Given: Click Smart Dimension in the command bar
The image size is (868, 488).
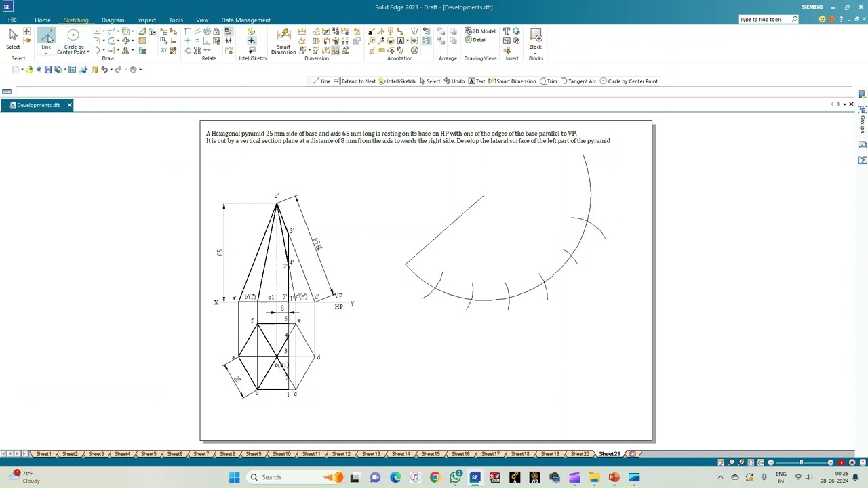Looking at the screenshot, I should tap(512, 81).
